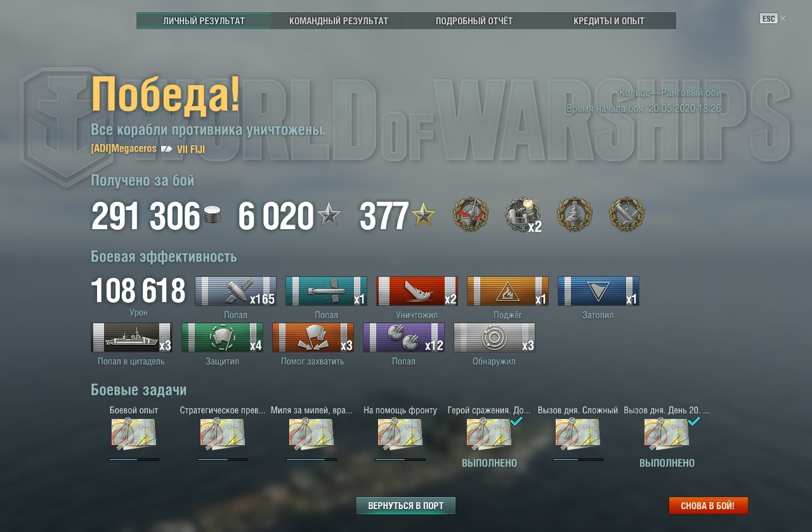Click Снова в бой! button
The image size is (812, 532).
708,506
